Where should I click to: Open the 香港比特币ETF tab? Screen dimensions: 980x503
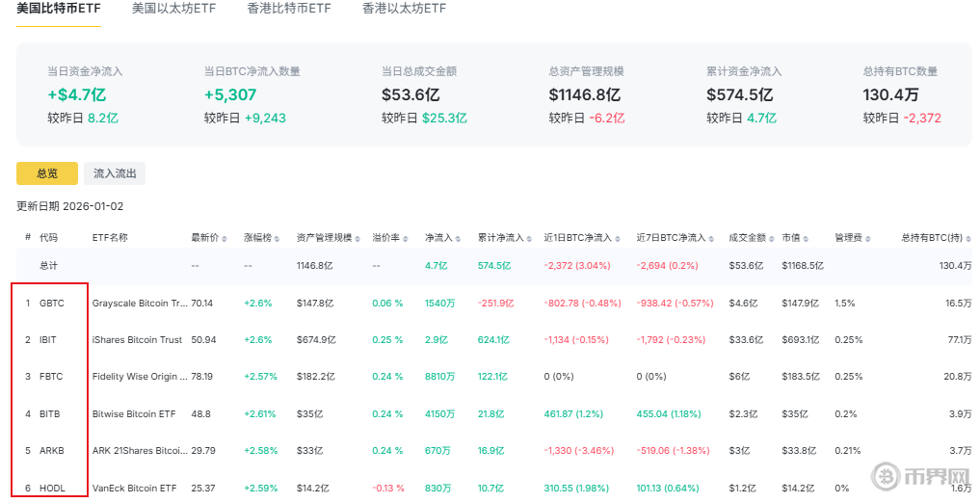[289, 9]
